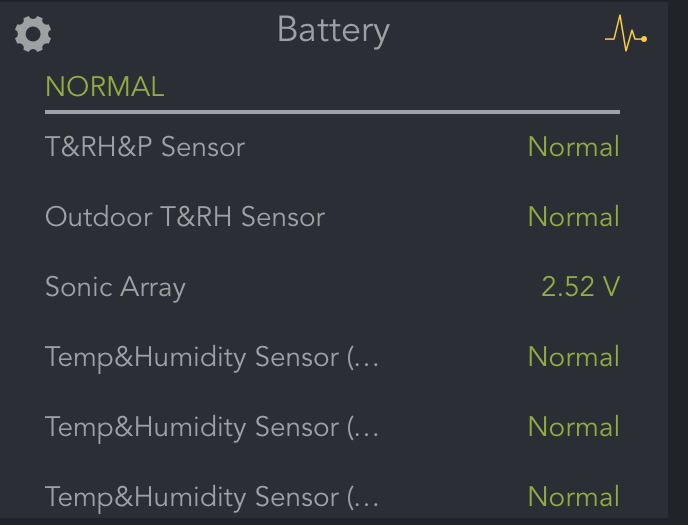
Task: Select the Outdoor T&RH Sensor label
Action: (185, 217)
